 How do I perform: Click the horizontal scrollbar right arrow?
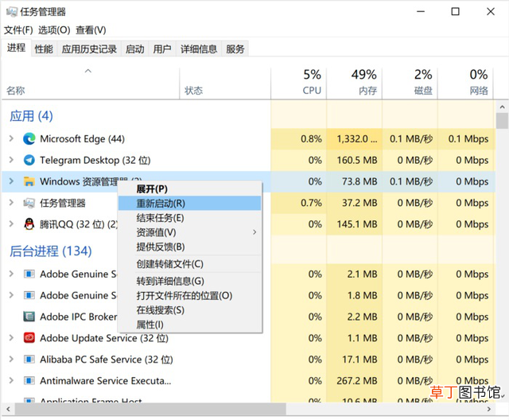pos(489,409)
